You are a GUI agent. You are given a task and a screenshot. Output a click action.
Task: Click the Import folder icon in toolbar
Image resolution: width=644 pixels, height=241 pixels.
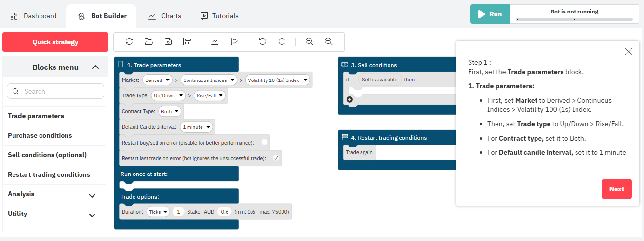coord(148,41)
